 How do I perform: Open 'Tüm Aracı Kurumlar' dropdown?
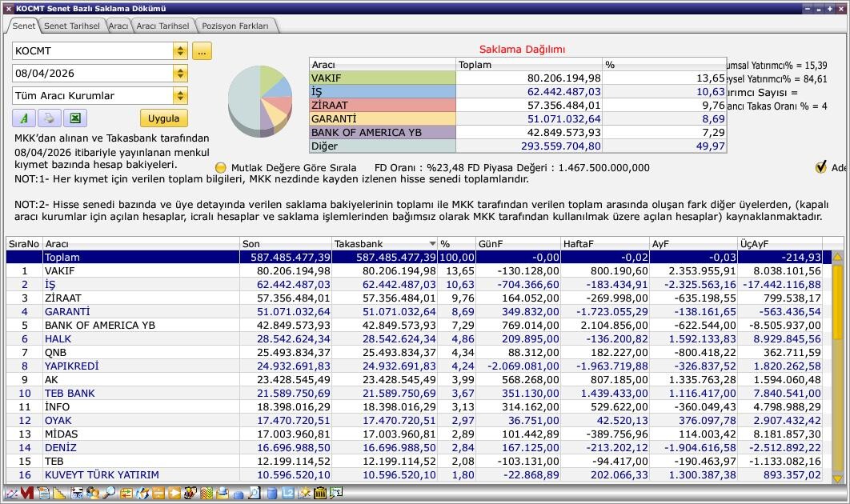[x=180, y=96]
